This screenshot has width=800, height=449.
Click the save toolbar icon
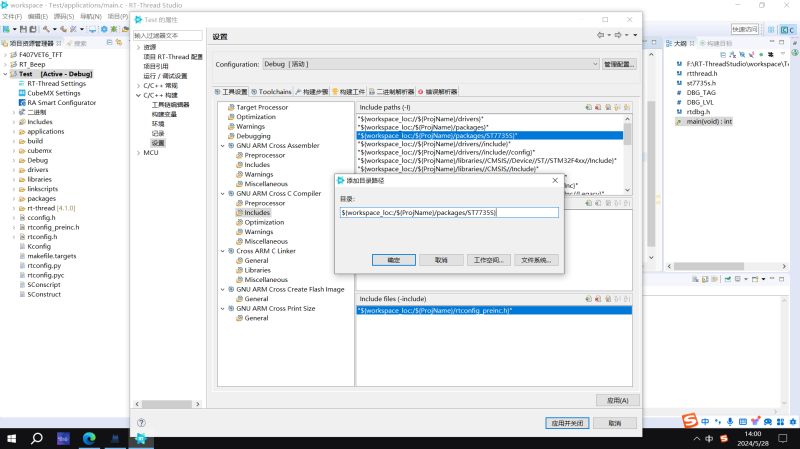tap(23, 29)
